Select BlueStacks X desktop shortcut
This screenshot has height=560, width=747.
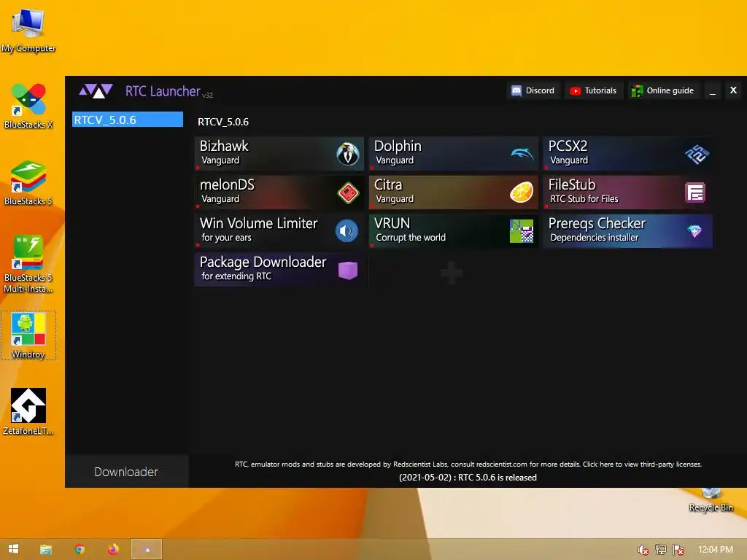pos(28,106)
